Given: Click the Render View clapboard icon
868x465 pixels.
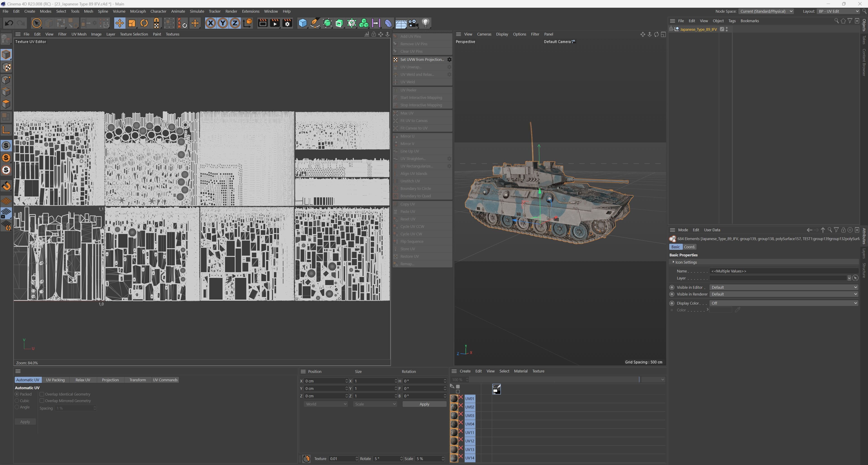Looking at the screenshot, I should point(263,23).
